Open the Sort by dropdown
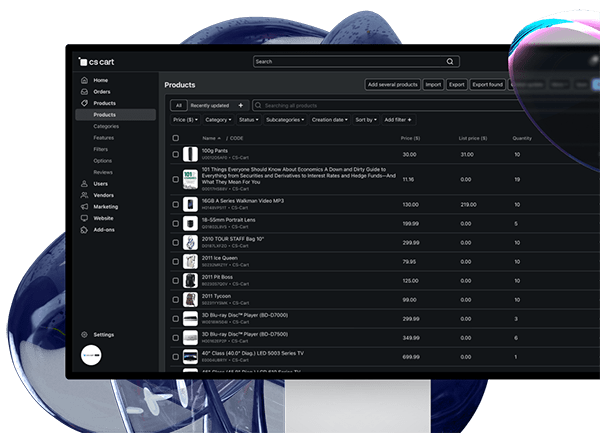Screen dimensions: 600x433 [366, 120]
